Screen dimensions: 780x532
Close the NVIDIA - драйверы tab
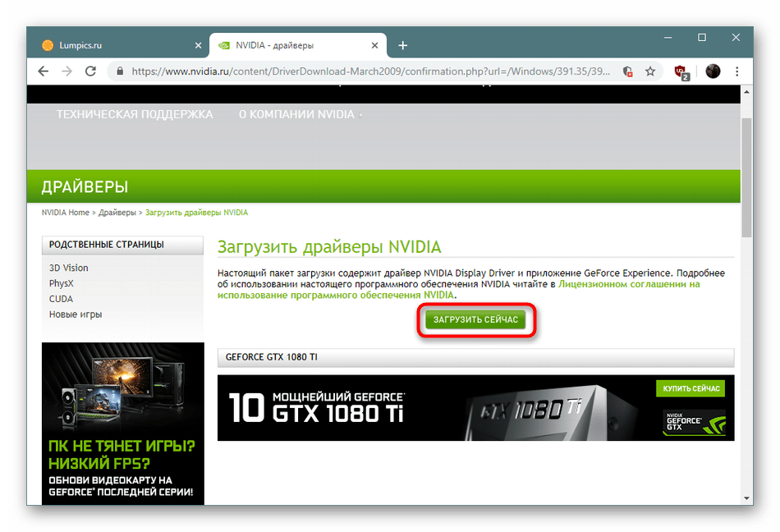coord(374,45)
